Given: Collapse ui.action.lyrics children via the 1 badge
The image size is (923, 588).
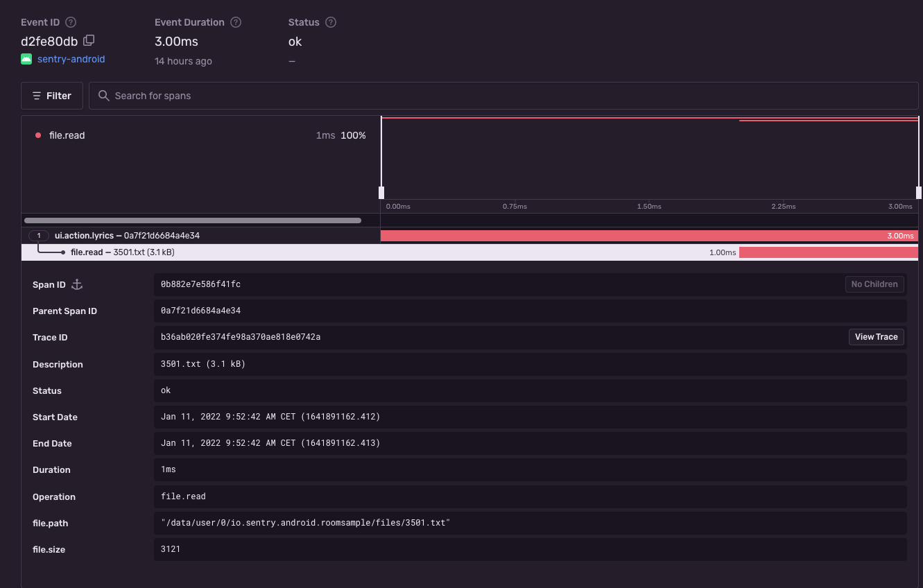Looking at the screenshot, I should tap(38, 235).
